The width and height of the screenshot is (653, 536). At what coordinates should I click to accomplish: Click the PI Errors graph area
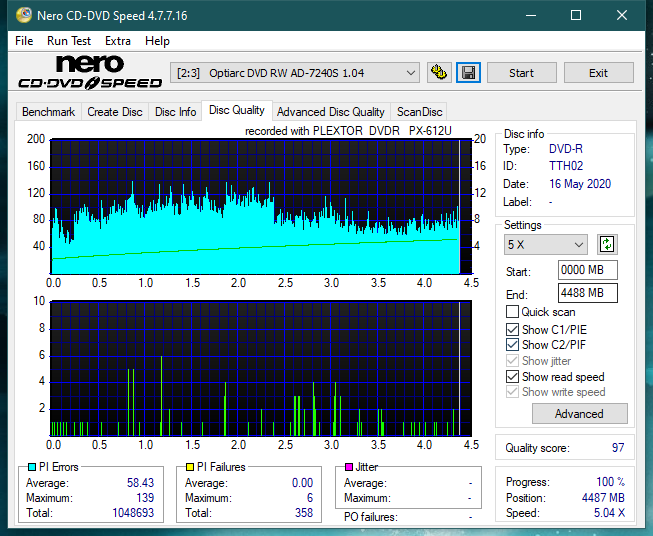(261, 207)
